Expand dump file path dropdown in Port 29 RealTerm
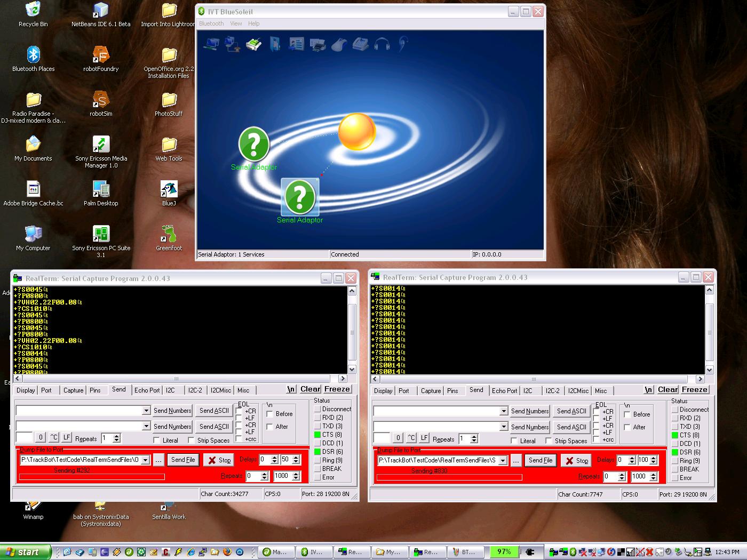The width and height of the screenshot is (747, 560). 502,460
